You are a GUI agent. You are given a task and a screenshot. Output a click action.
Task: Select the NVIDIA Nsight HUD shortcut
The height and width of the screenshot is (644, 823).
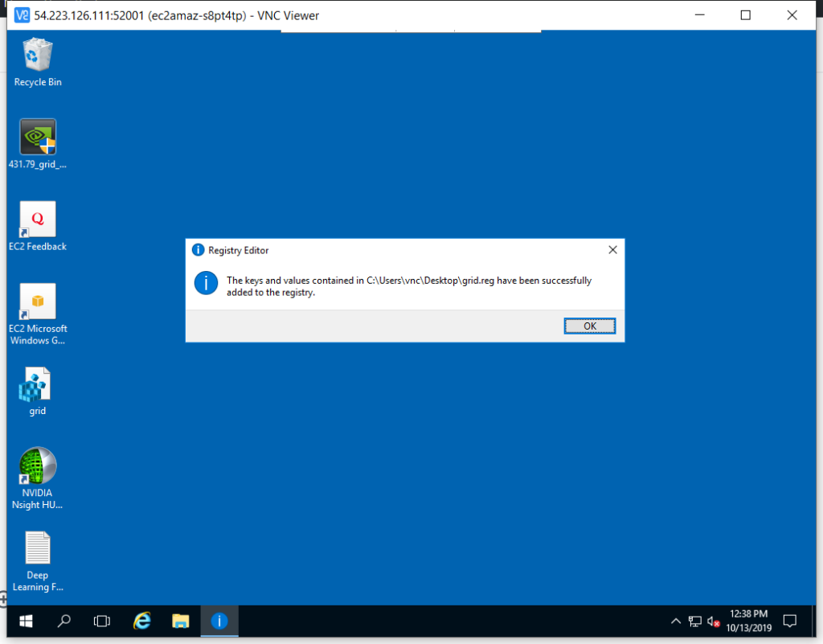coord(38,466)
